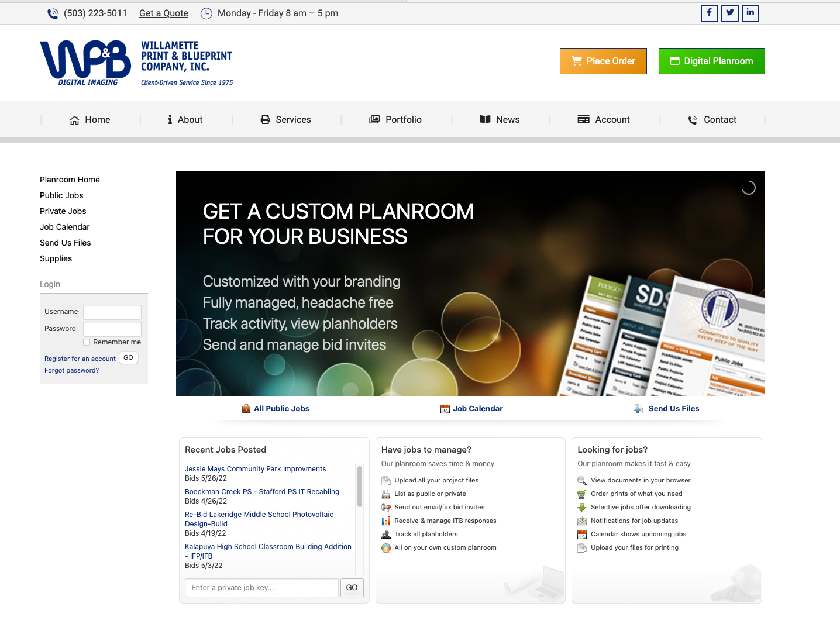Click the Place Order button
This screenshot has height=617, width=840.
(603, 61)
